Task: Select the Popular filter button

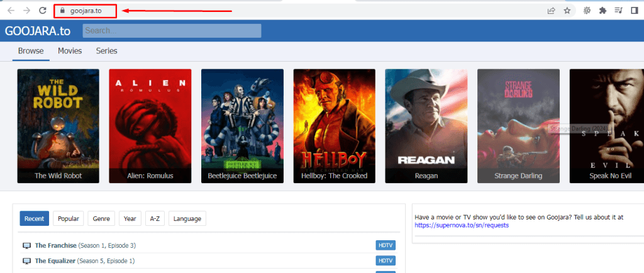Action: 68,218
